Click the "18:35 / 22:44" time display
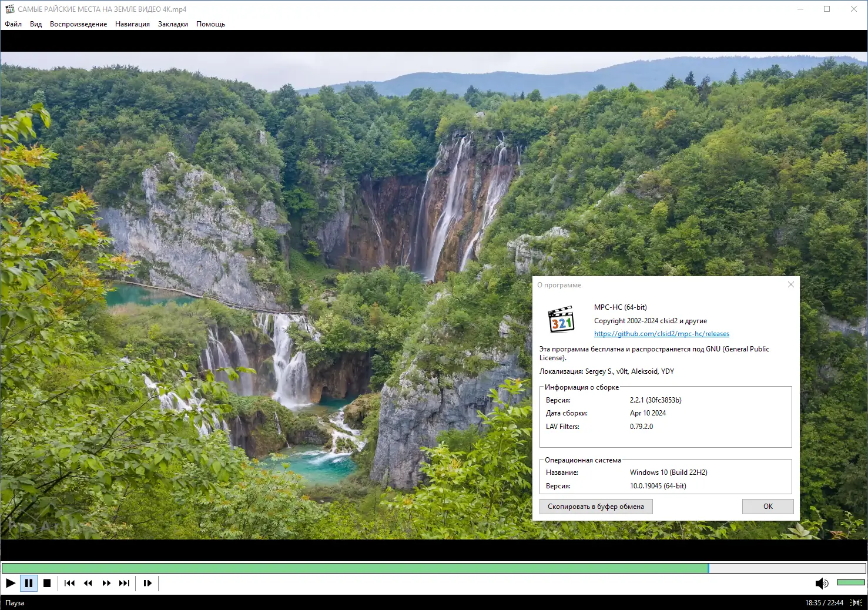 tap(824, 603)
